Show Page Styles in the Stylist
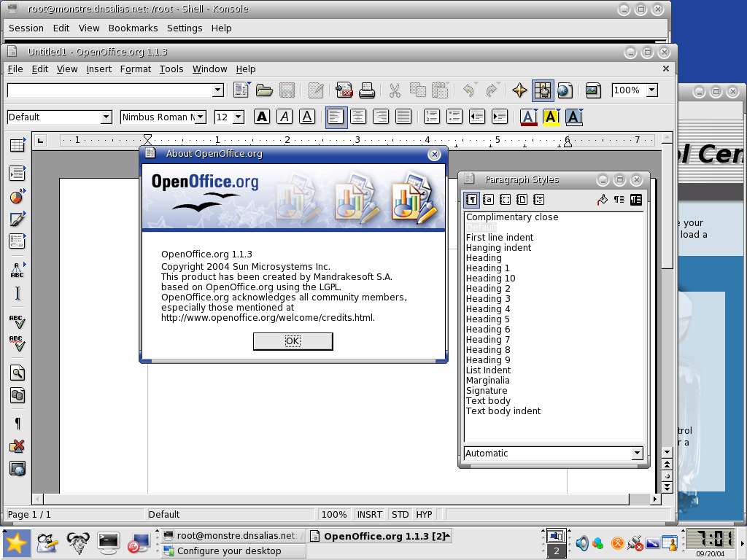747x560 pixels. pyautogui.click(x=522, y=200)
